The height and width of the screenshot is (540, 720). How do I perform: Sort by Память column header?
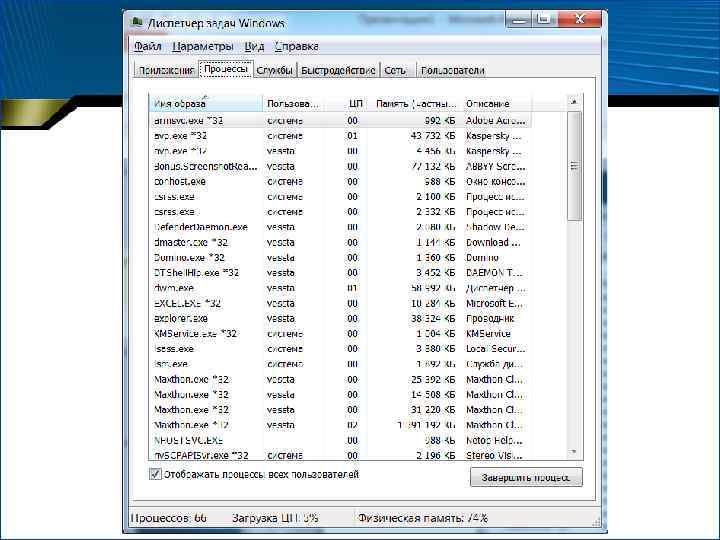click(416, 104)
